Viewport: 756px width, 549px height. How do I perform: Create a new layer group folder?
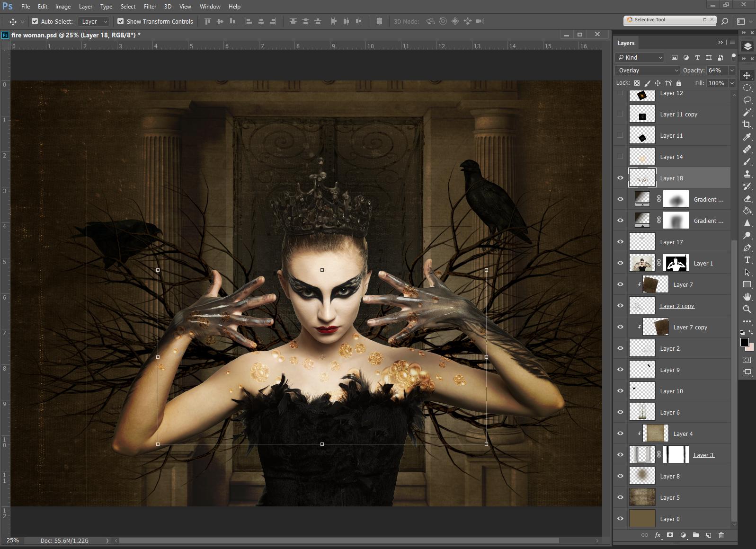[695, 535]
